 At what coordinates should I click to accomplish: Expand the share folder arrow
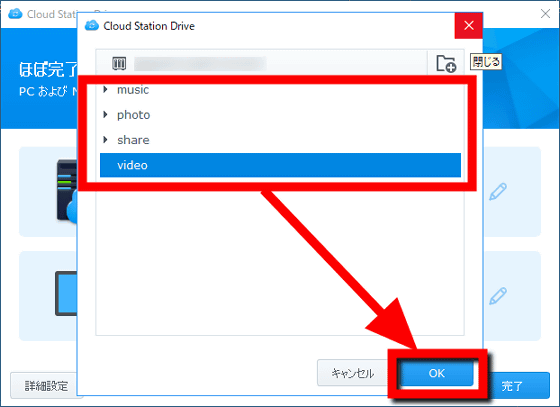pos(105,140)
